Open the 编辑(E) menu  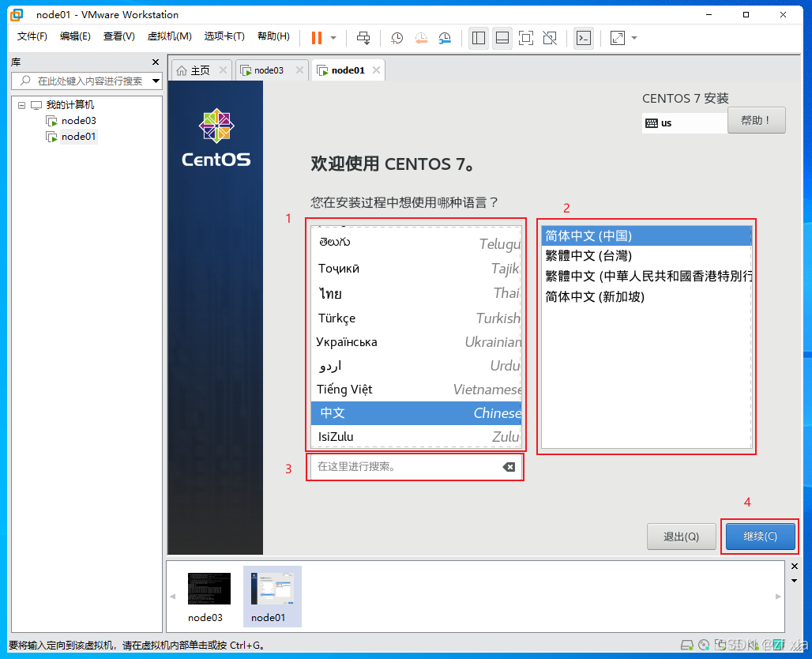(75, 36)
